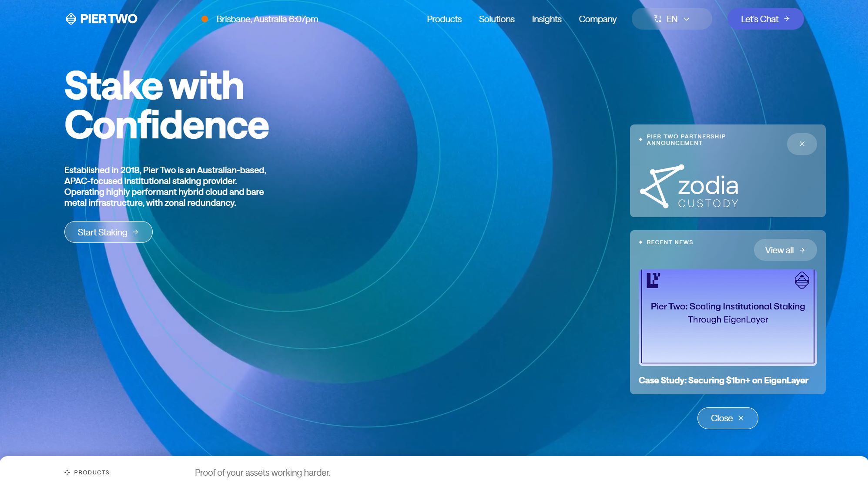Click the EigenLayer logo on news thumbnail

tap(653, 280)
